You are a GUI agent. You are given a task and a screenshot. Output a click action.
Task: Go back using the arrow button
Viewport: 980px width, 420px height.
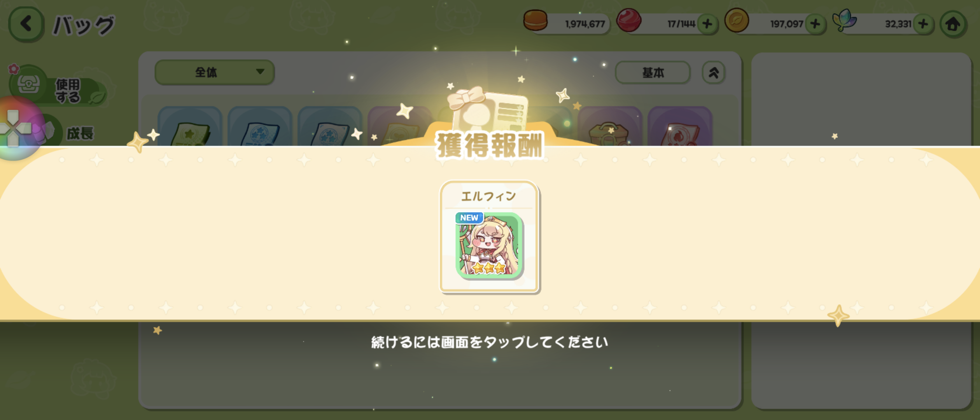pyautogui.click(x=26, y=24)
